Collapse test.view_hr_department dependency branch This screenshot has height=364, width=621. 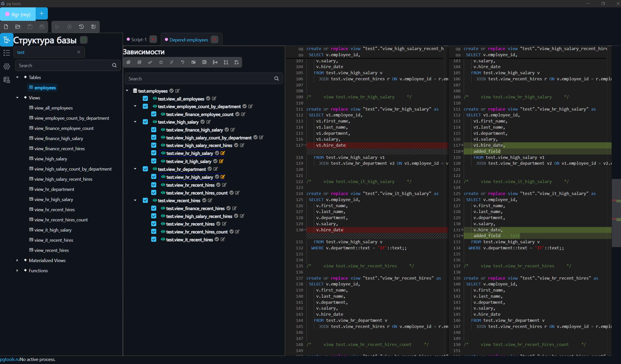(135, 169)
